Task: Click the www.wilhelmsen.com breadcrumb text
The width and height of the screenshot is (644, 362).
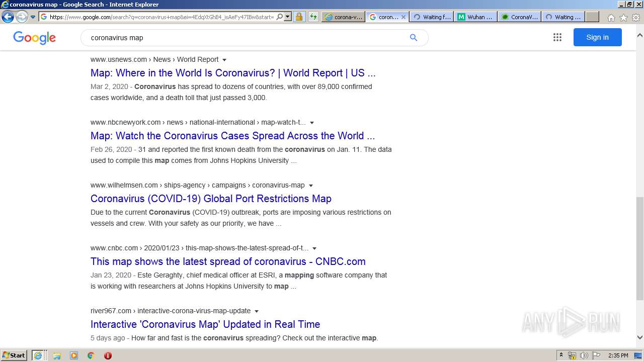Action: point(124,185)
